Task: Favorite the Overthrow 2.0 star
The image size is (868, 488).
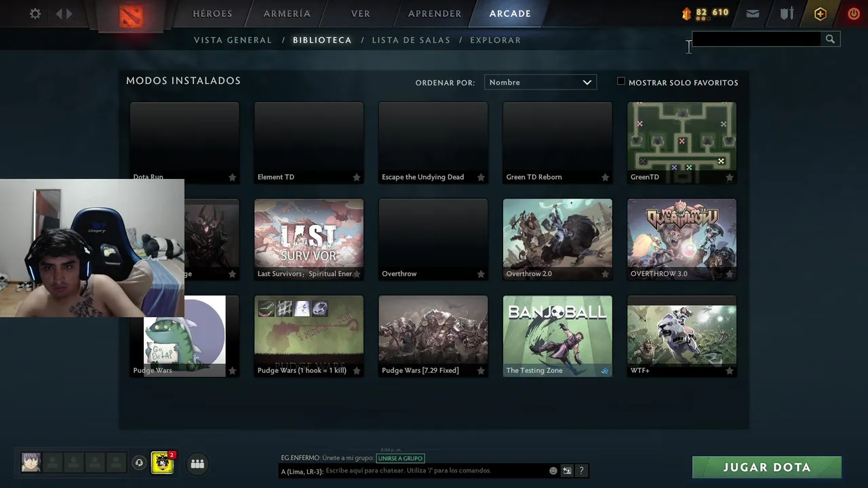Action: pos(605,274)
